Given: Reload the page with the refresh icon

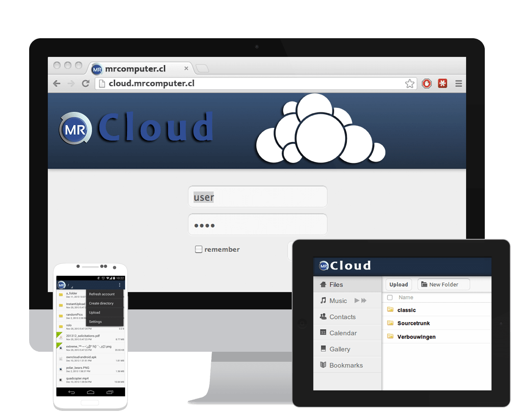Looking at the screenshot, I should 86,84.
